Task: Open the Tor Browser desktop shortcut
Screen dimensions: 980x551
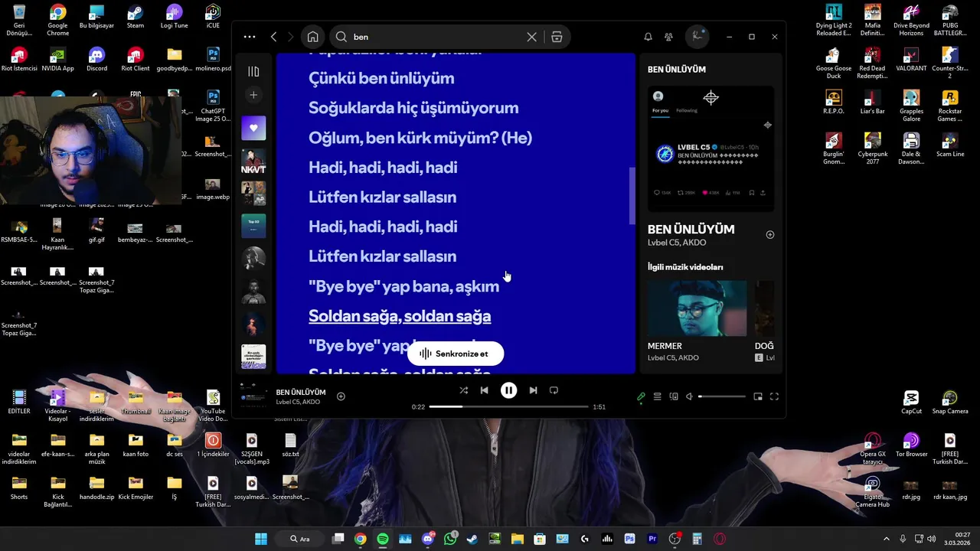Action: (911, 445)
